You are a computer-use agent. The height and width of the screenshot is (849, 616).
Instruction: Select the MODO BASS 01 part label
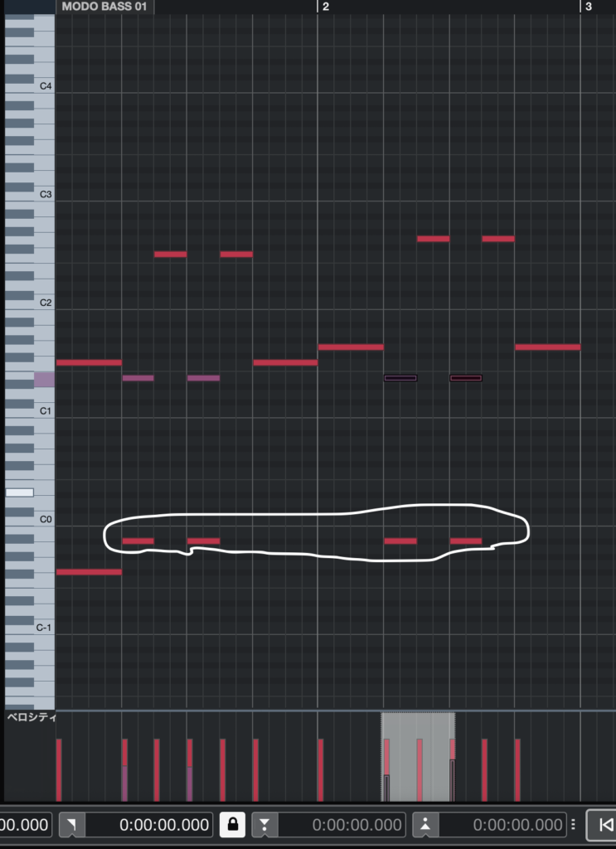[x=104, y=7]
